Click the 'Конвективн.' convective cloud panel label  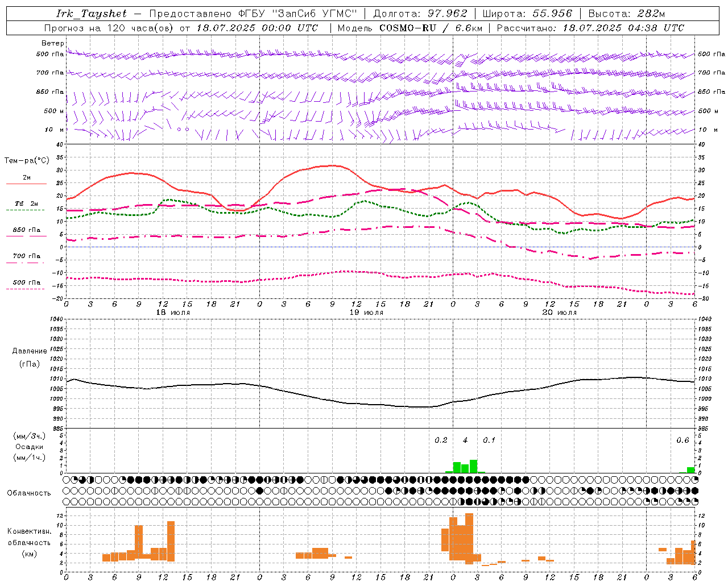point(29,531)
